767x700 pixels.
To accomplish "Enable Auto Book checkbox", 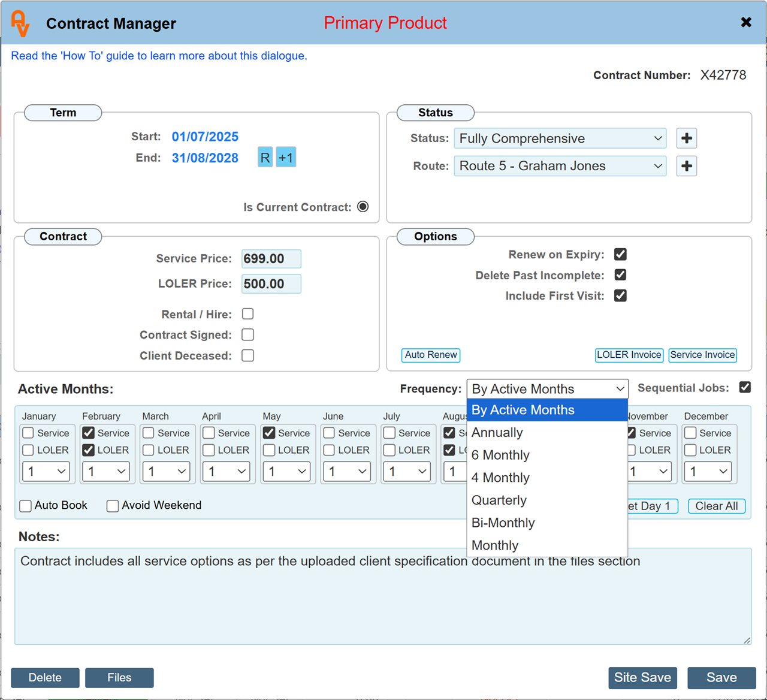I will tap(26, 506).
